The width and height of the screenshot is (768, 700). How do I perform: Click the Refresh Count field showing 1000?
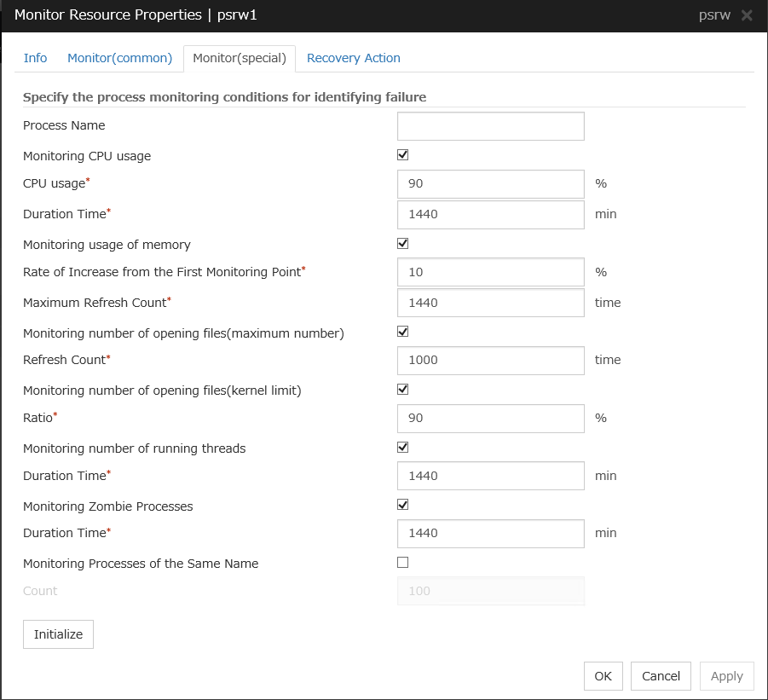coord(490,360)
